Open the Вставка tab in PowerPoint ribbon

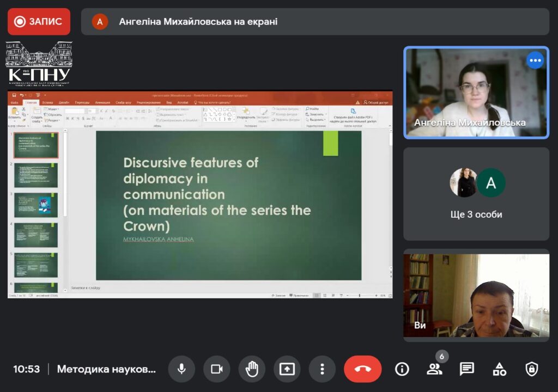[47, 102]
